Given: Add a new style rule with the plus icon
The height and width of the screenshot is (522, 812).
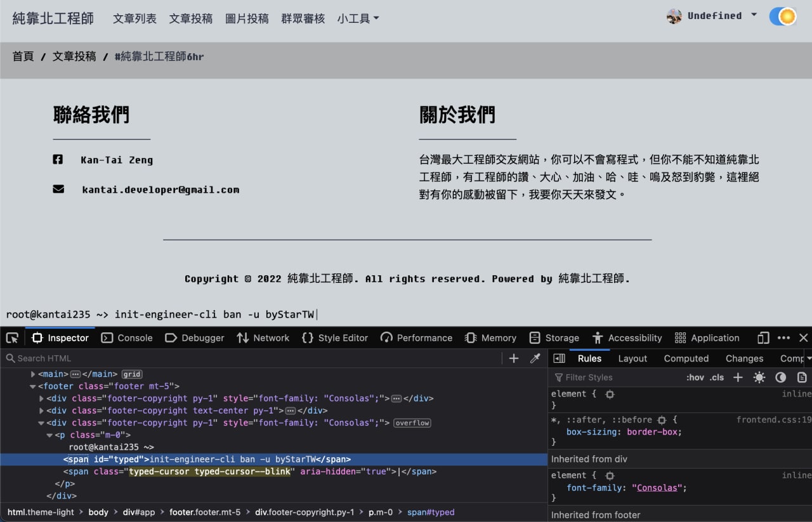Looking at the screenshot, I should click(x=738, y=377).
